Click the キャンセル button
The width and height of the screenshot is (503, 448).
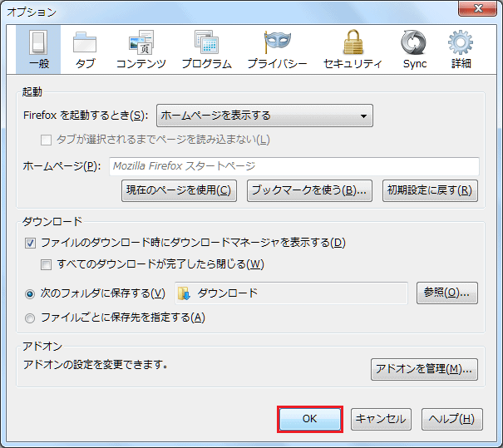pos(381,419)
